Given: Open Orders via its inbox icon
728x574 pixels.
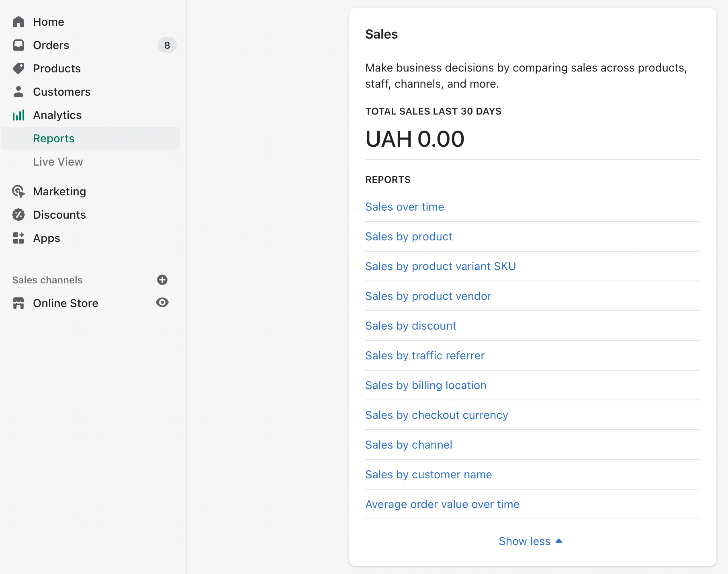Looking at the screenshot, I should point(18,45).
